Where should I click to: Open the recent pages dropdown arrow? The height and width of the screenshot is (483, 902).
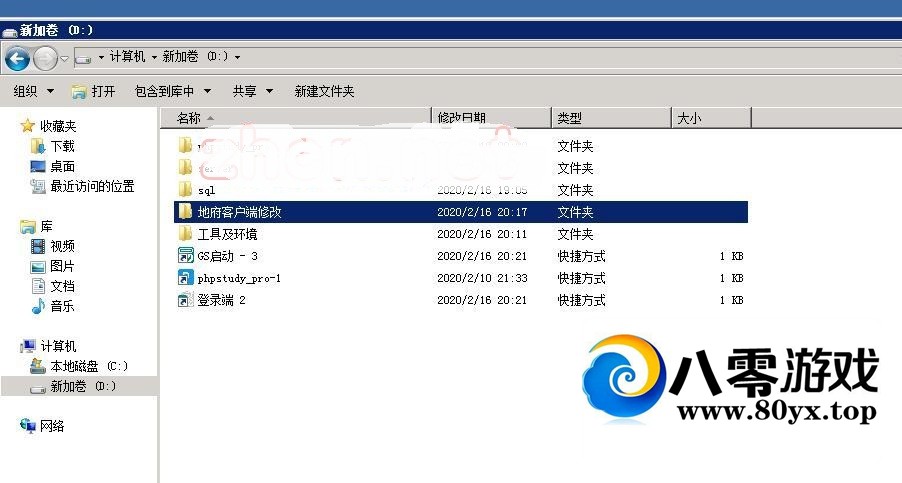(x=64, y=58)
